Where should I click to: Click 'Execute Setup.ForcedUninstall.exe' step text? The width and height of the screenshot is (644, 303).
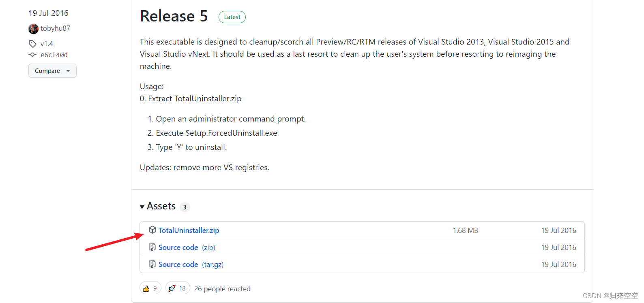coord(217,133)
